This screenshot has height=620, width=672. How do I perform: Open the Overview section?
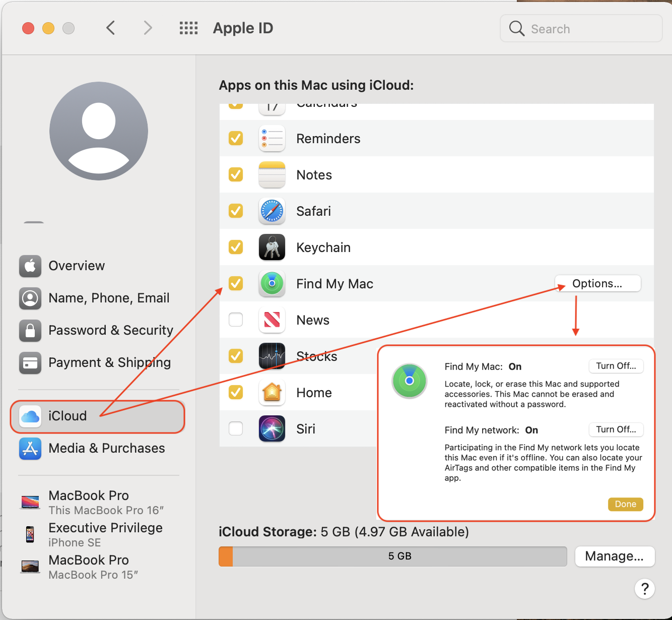pyautogui.click(x=98, y=266)
